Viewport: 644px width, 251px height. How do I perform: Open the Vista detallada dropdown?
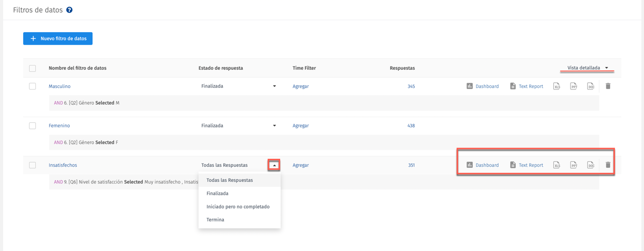[588, 68]
